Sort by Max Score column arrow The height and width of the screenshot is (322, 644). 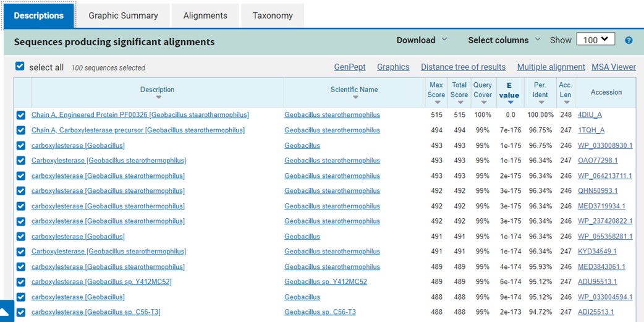(x=436, y=102)
